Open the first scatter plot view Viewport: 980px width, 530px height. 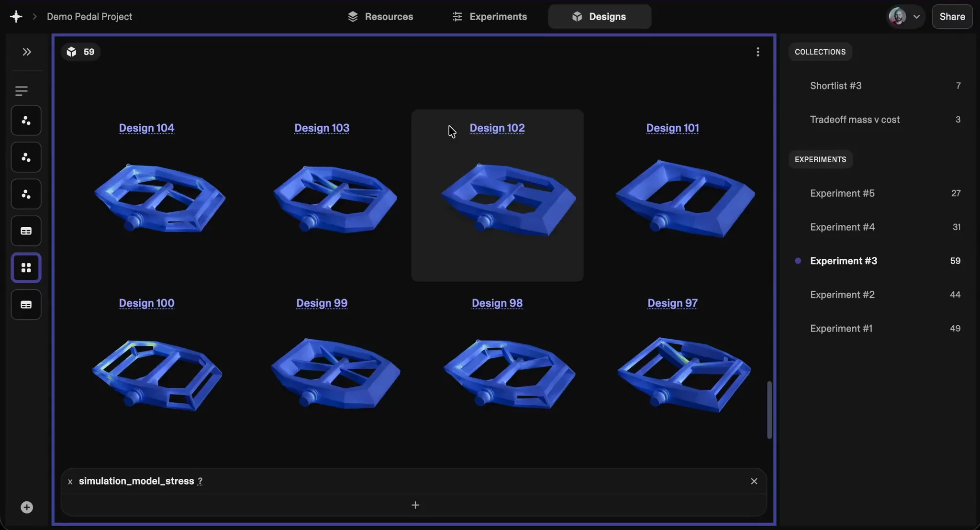coord(26,121)
